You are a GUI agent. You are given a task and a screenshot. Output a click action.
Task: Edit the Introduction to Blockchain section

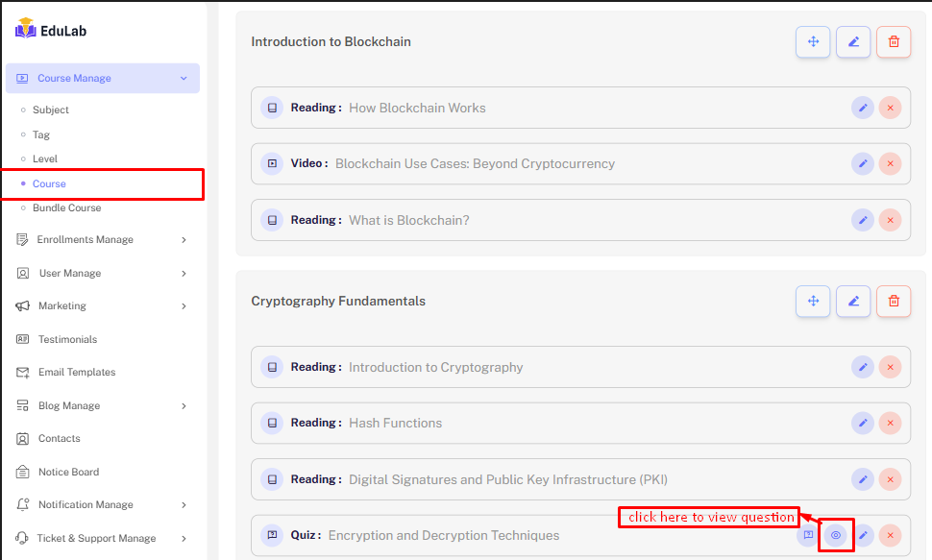[853, 42]
